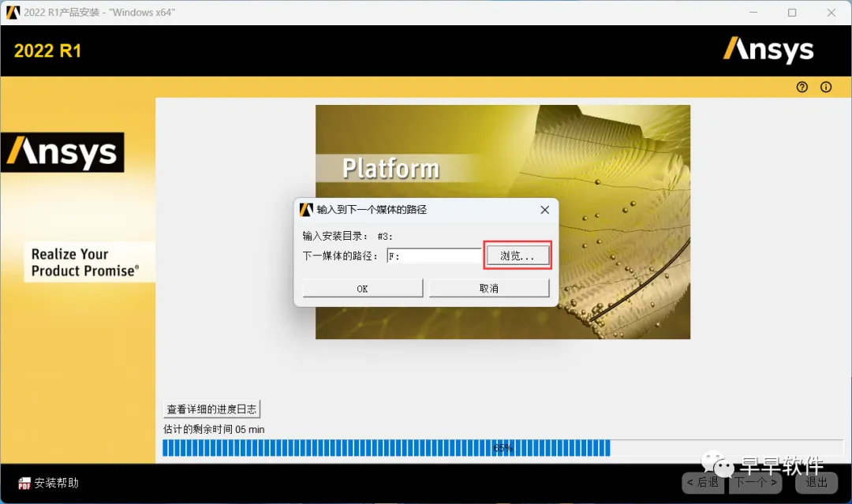The height and width of the screenshot is (504, 852).
Task: Minimize the installer window
Action: coord(753,13)
